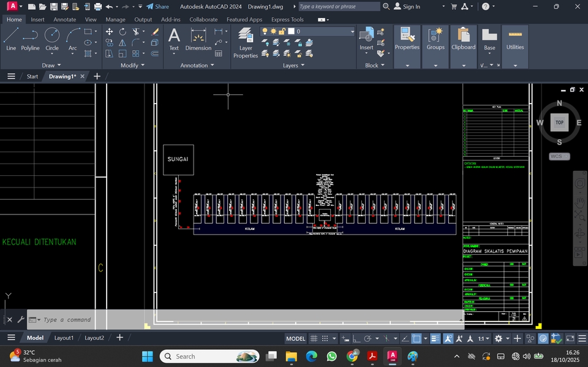
Task: Select the Layout1 tab
Action: [x=64, y=338]
